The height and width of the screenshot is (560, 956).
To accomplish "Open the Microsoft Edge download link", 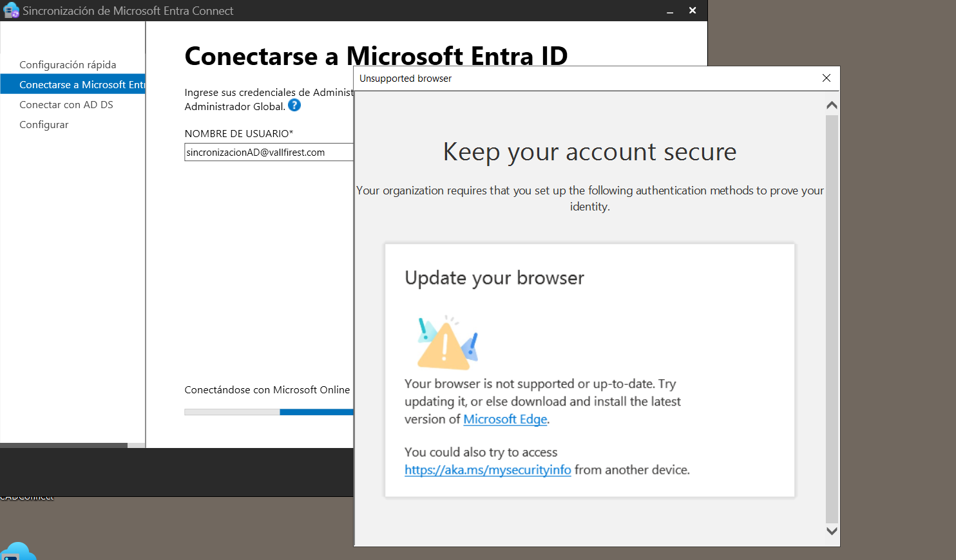I will click(505, 419).
